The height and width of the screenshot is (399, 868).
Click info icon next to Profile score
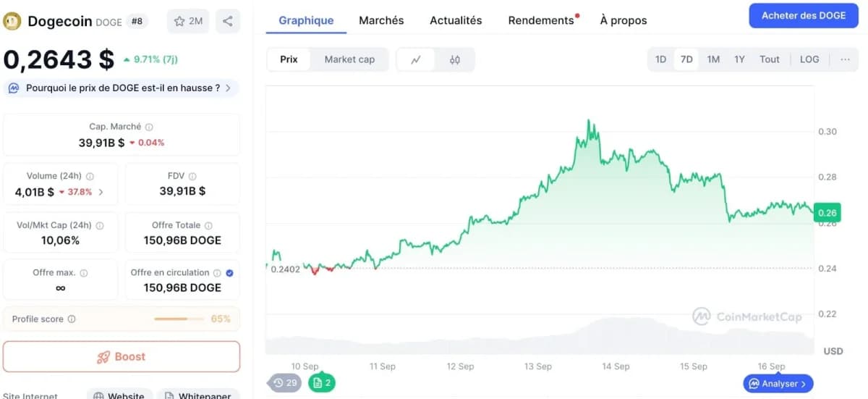[72, 319]
